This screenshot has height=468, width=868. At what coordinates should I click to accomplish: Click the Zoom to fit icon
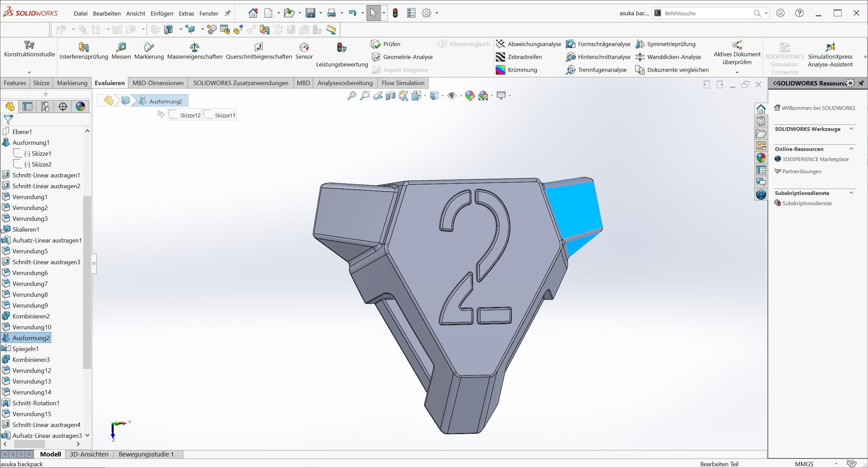point(352,96)
